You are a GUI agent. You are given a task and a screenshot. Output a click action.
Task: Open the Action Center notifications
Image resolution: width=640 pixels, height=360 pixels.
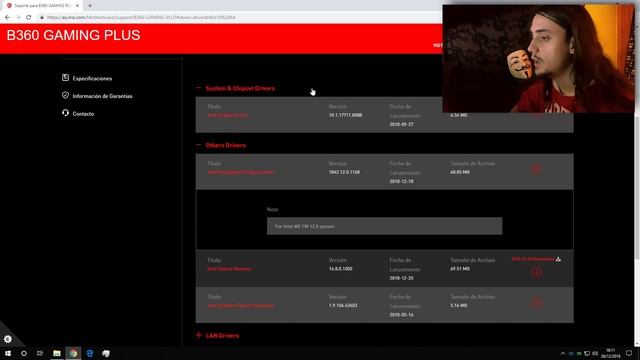pos(629,353)
